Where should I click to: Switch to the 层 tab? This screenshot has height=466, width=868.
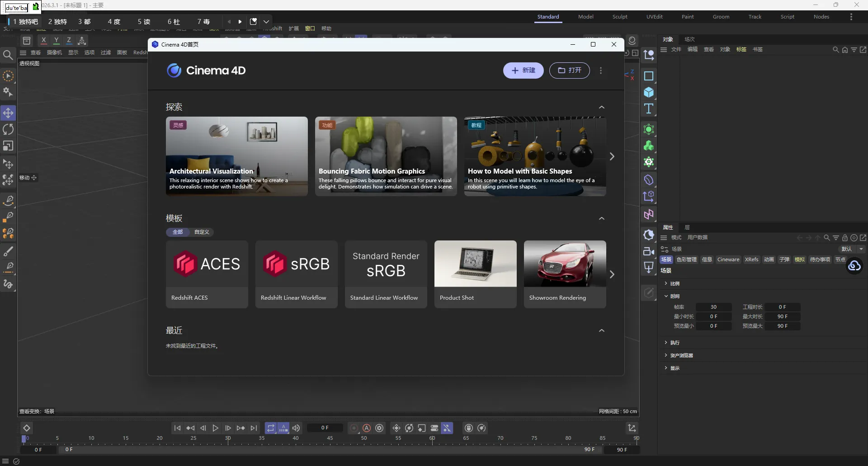[x=687, y=227]
